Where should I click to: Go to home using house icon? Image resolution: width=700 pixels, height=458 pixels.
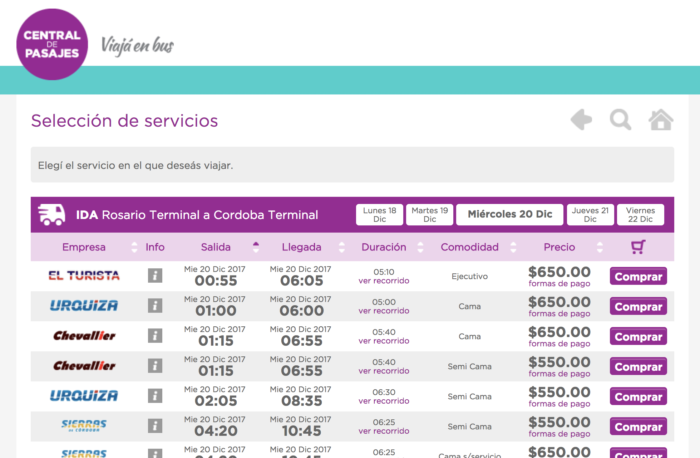coord(661,120)
